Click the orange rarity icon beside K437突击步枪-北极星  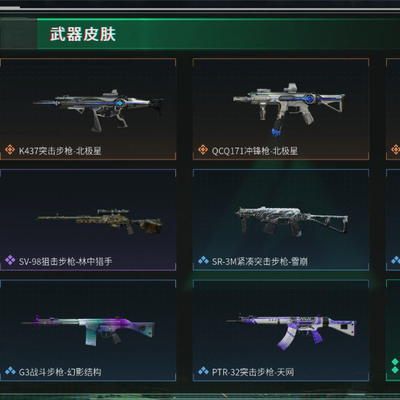click(x=10, y=150)
